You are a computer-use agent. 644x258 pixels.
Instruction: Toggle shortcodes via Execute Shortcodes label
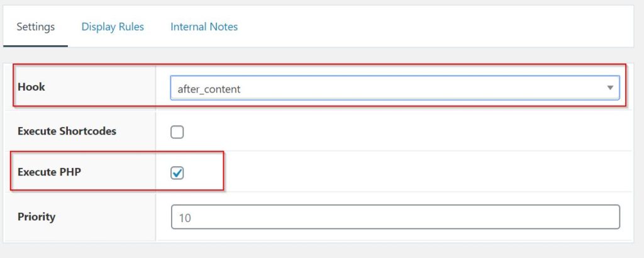tap(67, 132)
